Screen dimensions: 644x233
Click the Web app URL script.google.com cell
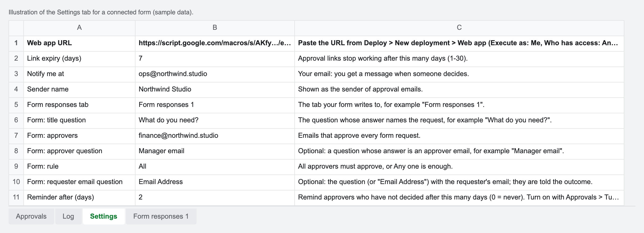click(215, 43)
